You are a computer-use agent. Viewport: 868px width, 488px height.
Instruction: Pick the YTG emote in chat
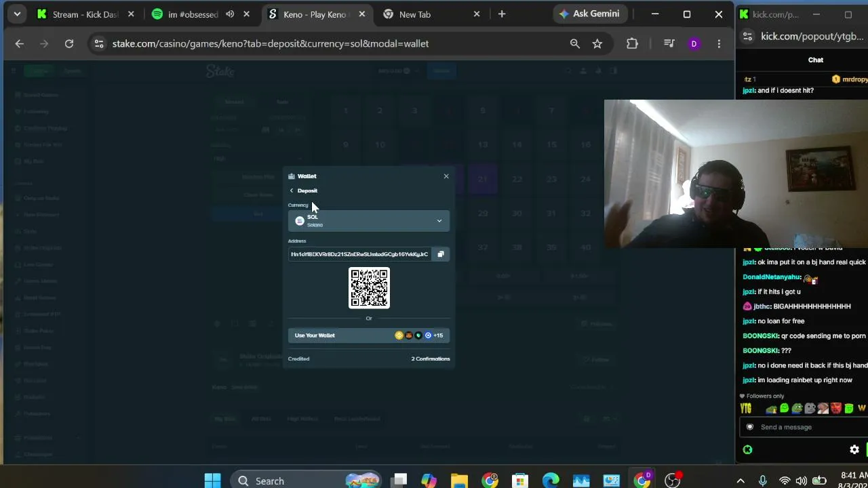[x=746, y=408]
